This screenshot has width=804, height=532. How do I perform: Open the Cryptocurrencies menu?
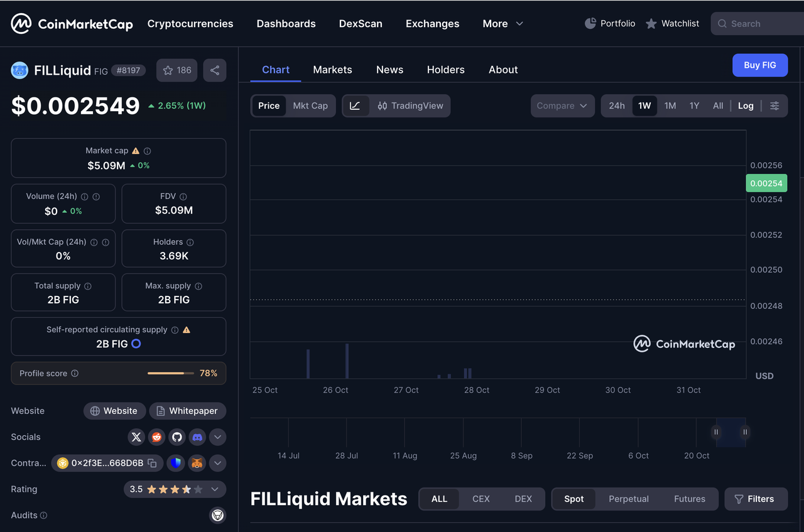tap(190, 24)
